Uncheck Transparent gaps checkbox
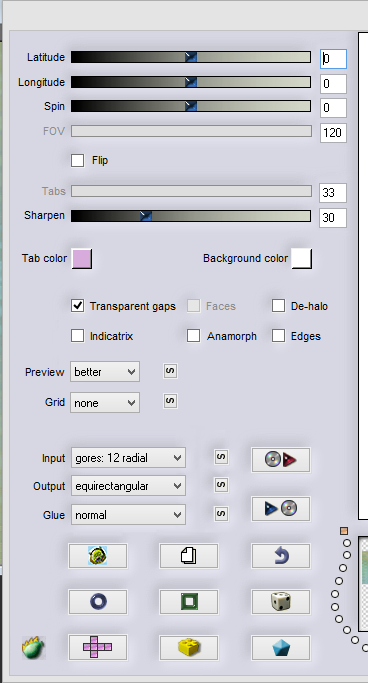The image size is (368, 683). coord(78,306)
